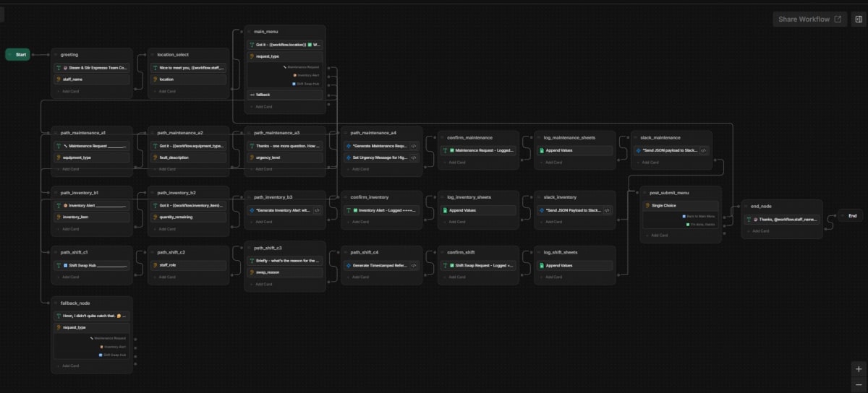Screen dimensions: 868x393
Task: Click the code icon on Generate Maintenance Request card
Action: point(414,145)
